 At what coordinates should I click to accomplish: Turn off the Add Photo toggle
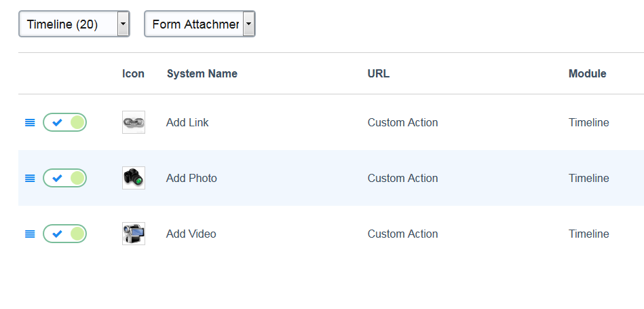(65, 178)
